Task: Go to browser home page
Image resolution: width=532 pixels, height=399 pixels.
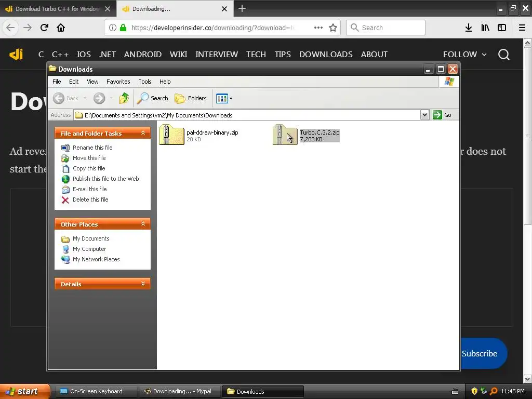Action: point(61,28)
